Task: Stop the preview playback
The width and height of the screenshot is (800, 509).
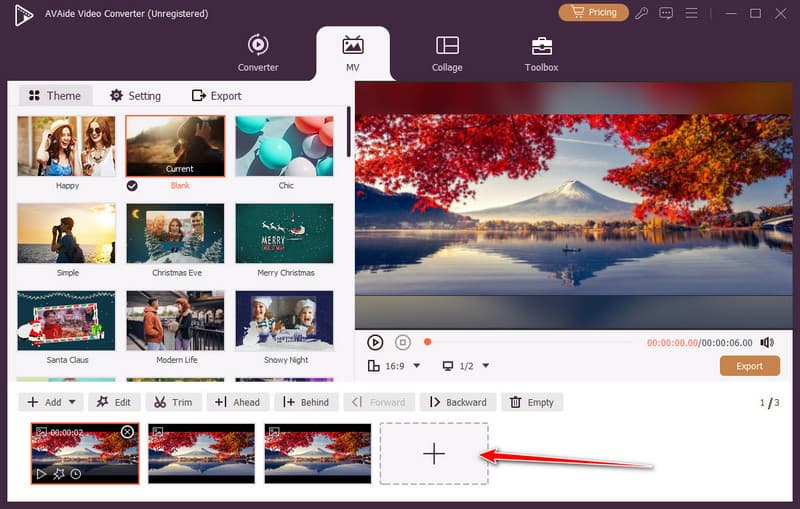Action: (x=403, y=342)
